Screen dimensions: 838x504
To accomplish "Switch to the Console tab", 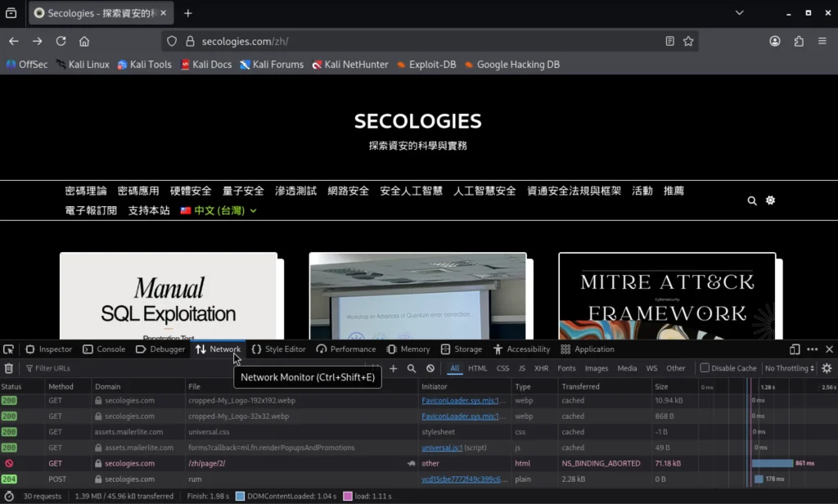I will tap(104, 349).
